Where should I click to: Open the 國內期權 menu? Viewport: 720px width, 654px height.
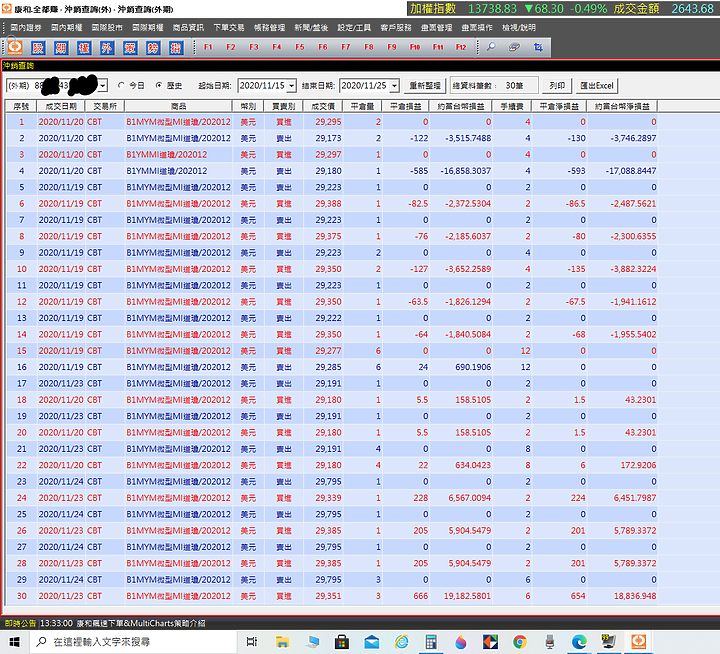click(67, 28)
